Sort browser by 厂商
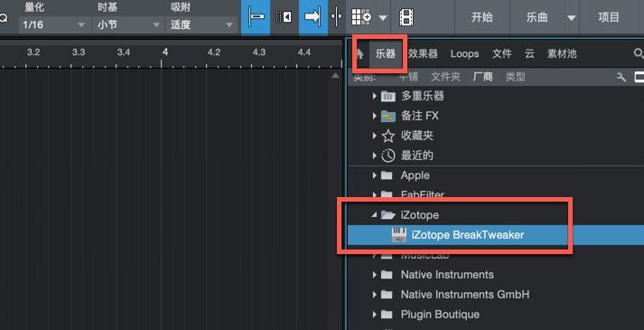The image size is (644, 330). pyautogui.click(x=482, y=77)
